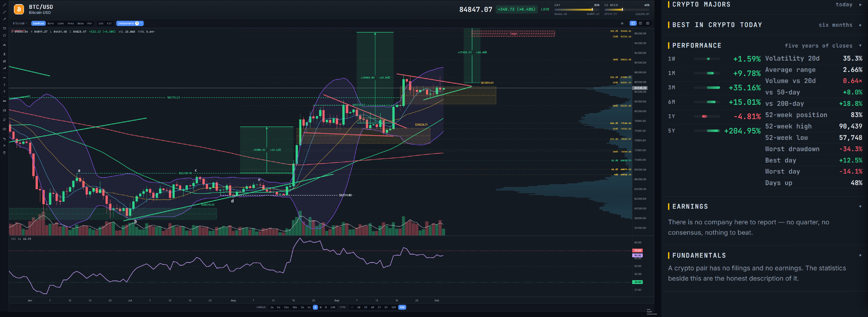Switch chart style to Area
The width and height of the screenshot is (868, 317).
70,23
